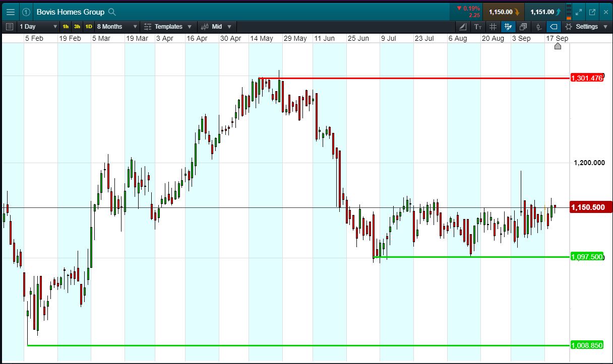Click the overlapping windows compare icon

523,27
